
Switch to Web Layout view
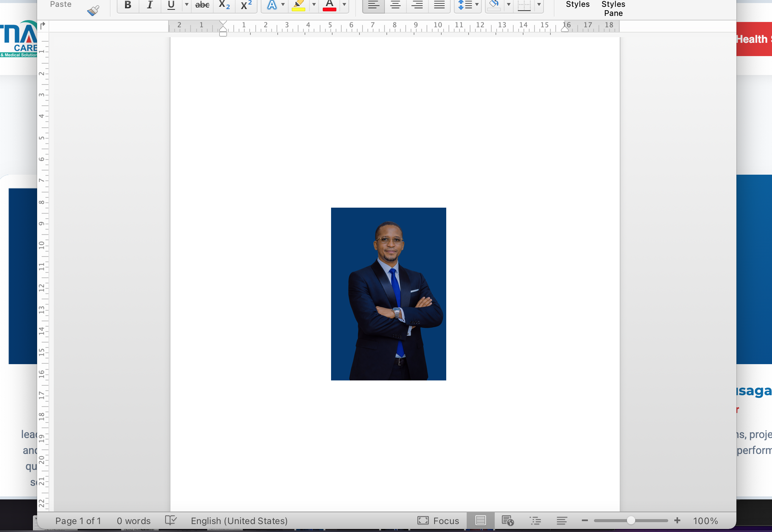coord(507,521)
